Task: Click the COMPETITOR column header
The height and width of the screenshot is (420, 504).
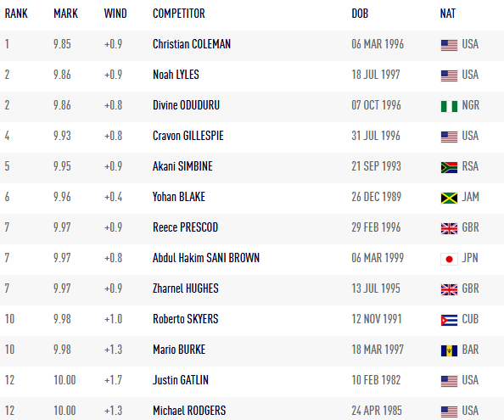Action: pyautogui.click(x=179, y=14)
